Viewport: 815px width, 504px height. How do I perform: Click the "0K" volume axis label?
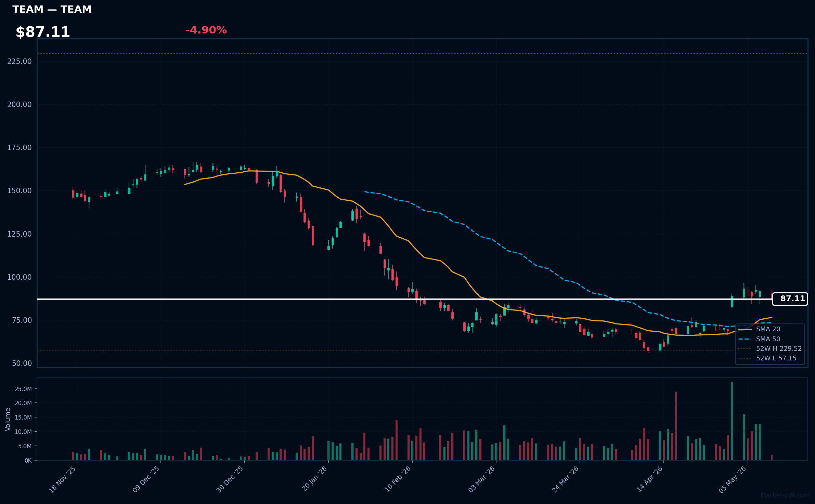28,461
